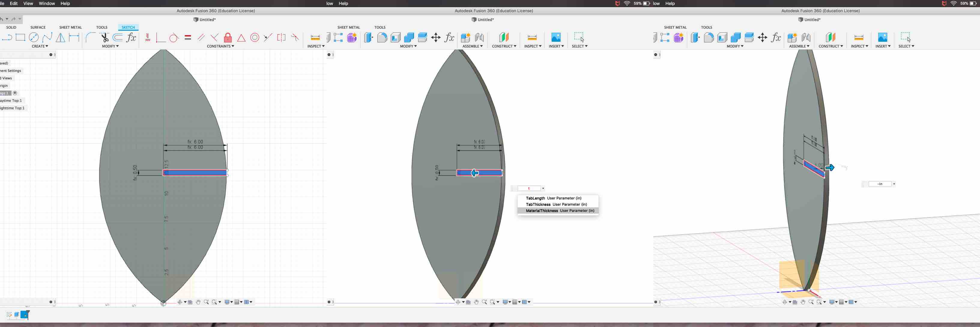
Task: Apply the Collinear constraint
Action: (x=268, y=37)
